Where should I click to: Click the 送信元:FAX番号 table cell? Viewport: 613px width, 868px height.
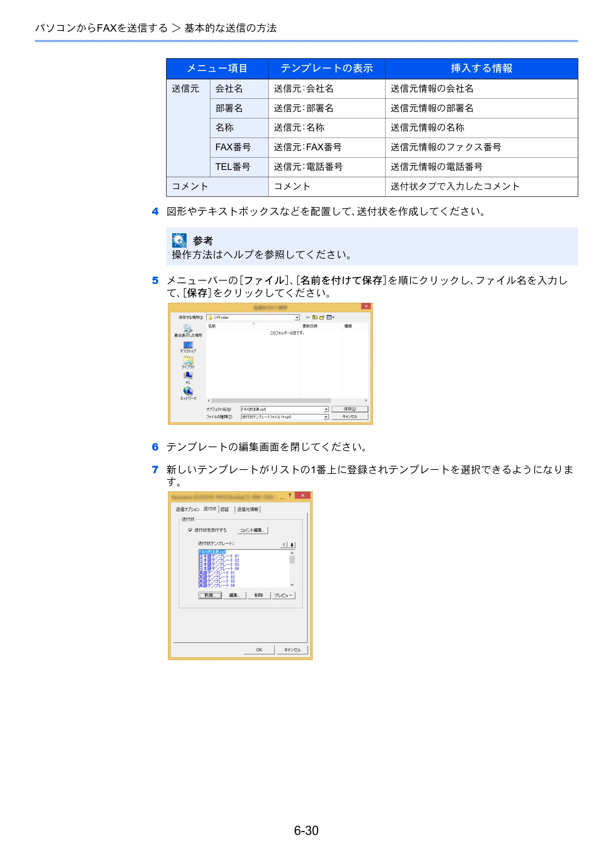tap(327, 148)
